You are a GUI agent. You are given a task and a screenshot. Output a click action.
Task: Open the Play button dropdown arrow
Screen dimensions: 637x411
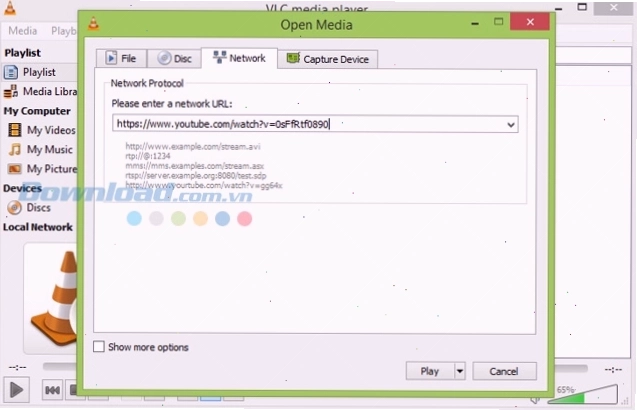click(x=460, y=371)
